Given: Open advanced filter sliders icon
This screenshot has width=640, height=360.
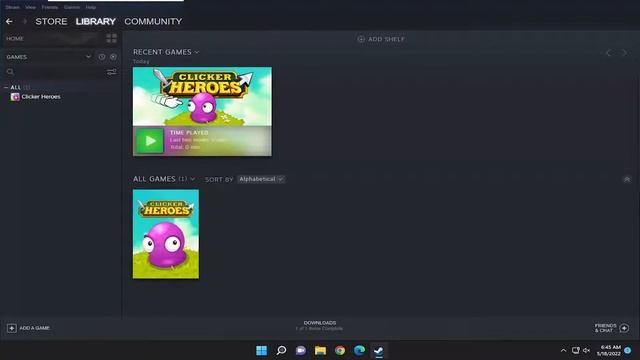Looking at the screenshot, I should click(111, 72).
